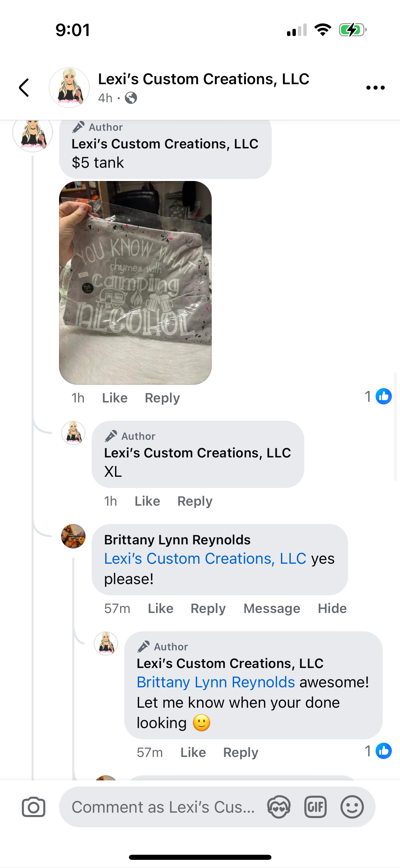Image resolution: width=400 pixels, height=868 pixels.
Task: Open the avatar sticker picker
Action: point(279,807)
